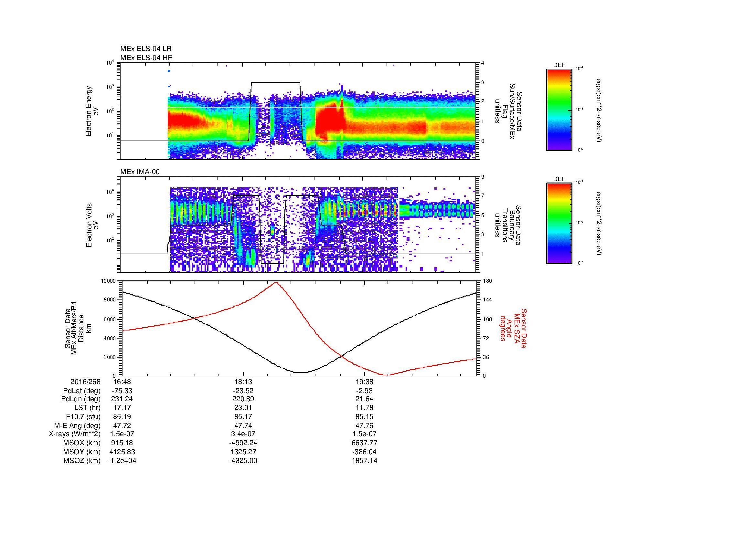This screenshot has height=534, width=756.
Task: Click the MSOZ value -4325.00
Action: (x=243, y=461)
